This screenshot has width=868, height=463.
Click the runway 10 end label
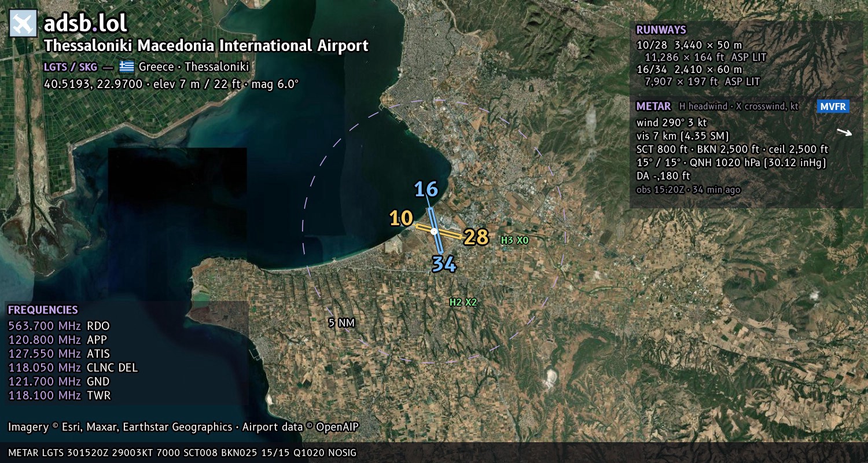401,218
